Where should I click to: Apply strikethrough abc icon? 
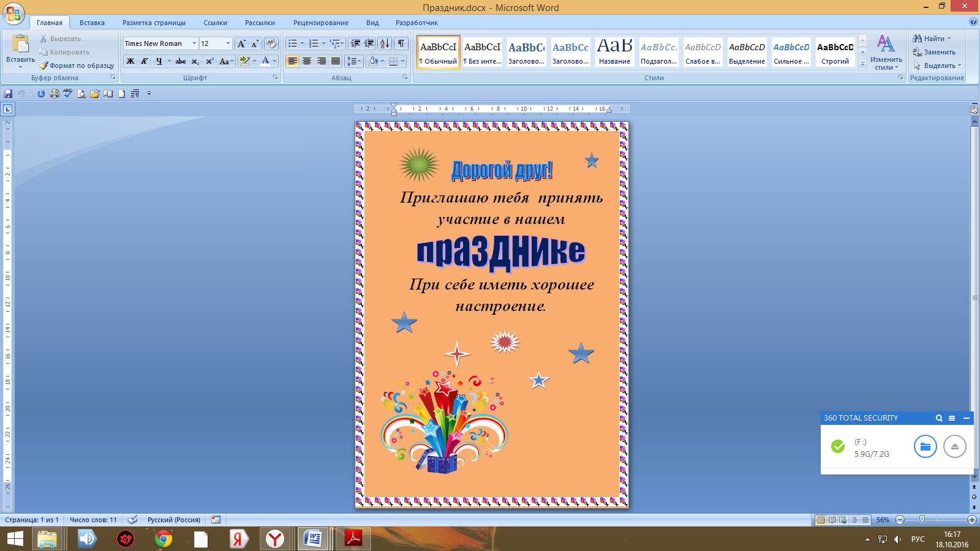(181, 61)
